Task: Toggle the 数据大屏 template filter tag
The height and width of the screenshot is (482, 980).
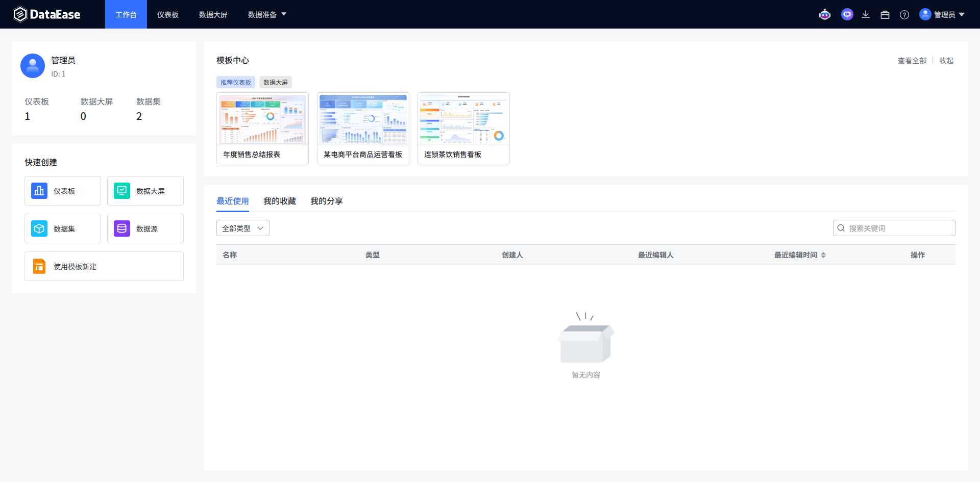Action: [276, 82]
